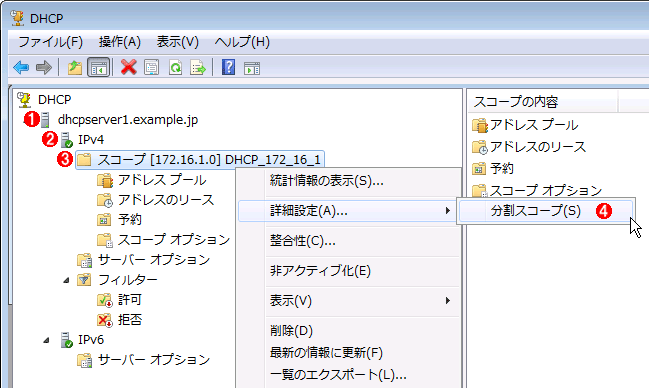
Task: Select the 拒否 tree label
Action: tap(130, 320)
